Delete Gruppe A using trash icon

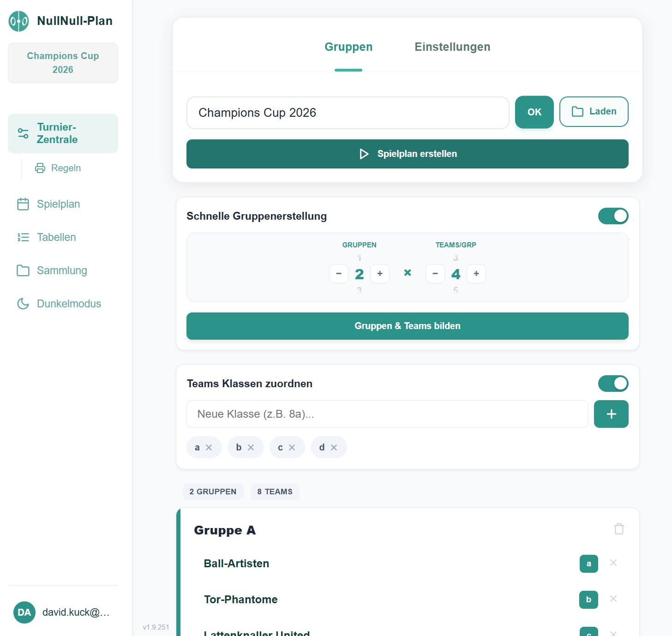pyautogui.click(x=619, y=529)
